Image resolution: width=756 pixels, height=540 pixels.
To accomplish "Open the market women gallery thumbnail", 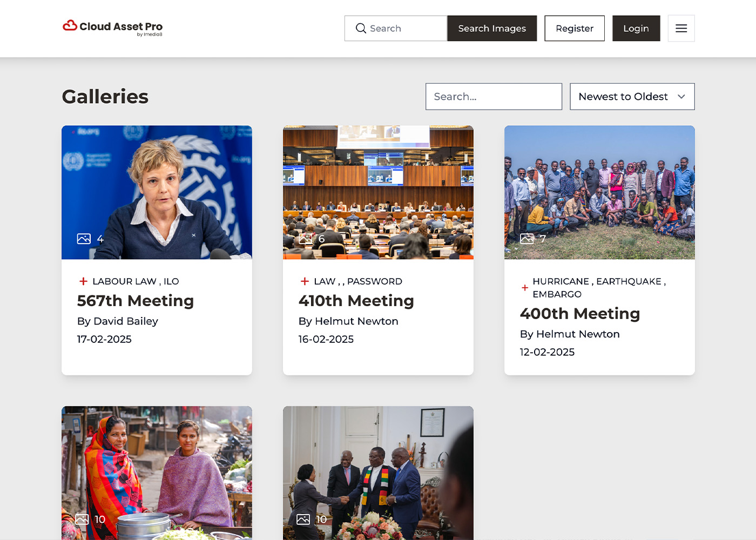I will click(157, 473).
